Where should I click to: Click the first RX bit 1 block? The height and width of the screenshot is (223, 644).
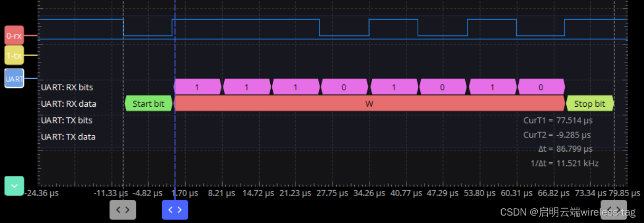tap(197, 87)
